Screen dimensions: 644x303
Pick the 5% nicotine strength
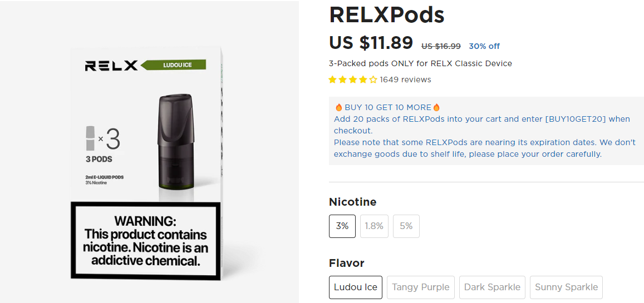point(406,226)
